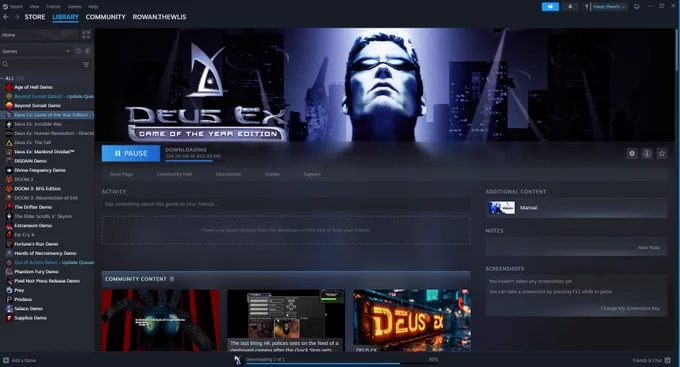The image size is (680, 367).
Task: Go back with the left arrow
Action: coord(6,17)
